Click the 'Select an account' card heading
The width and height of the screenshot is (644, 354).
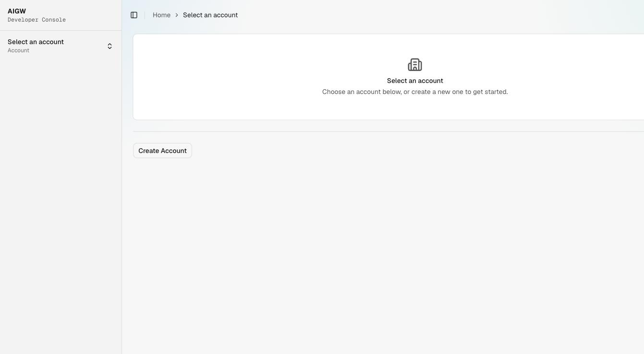coord(415,81)
